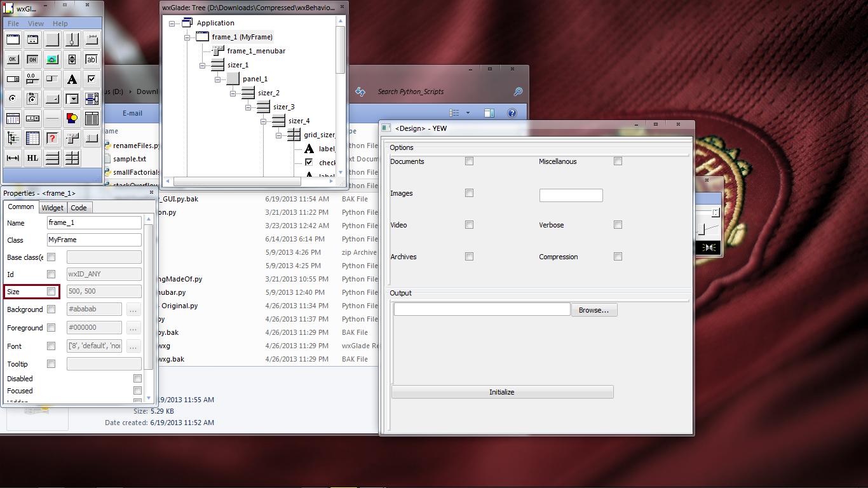Open the Foreground color picker '...' button
The width and height of the screenshot is (868, 488).
(133, 328)
